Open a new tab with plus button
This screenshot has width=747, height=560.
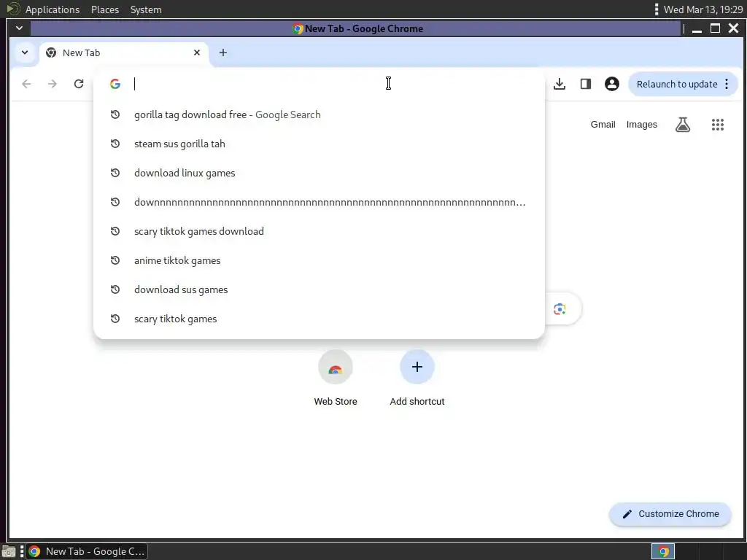click(x=223, y=52)
